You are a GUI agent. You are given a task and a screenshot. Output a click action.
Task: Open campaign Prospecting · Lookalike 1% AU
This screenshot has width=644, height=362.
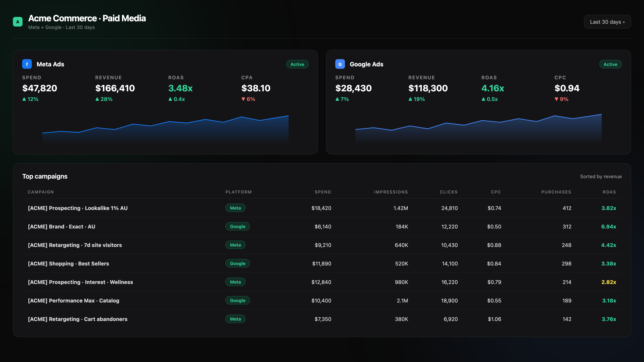click(x=78, y=208)
